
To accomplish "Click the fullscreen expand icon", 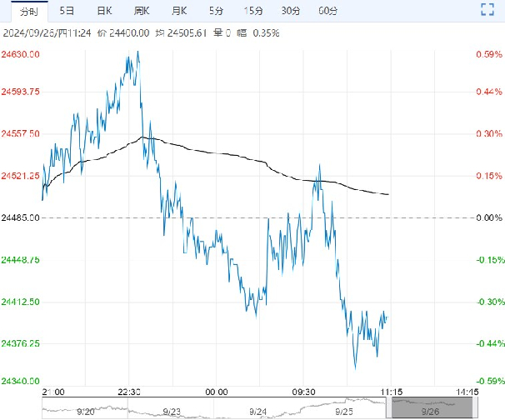I will click(x=488, y=11).
